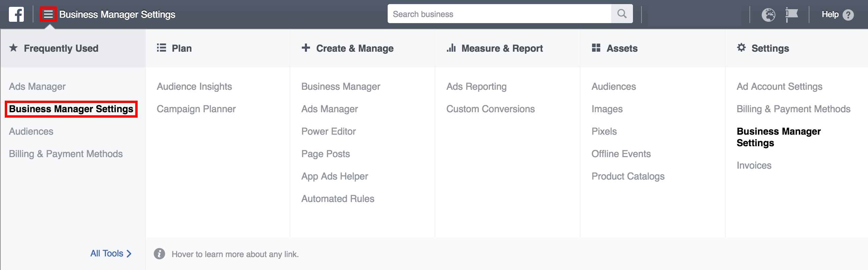Open Ads Reporting
The width and height of the screenshot is (868, 270).
point(476,87)
